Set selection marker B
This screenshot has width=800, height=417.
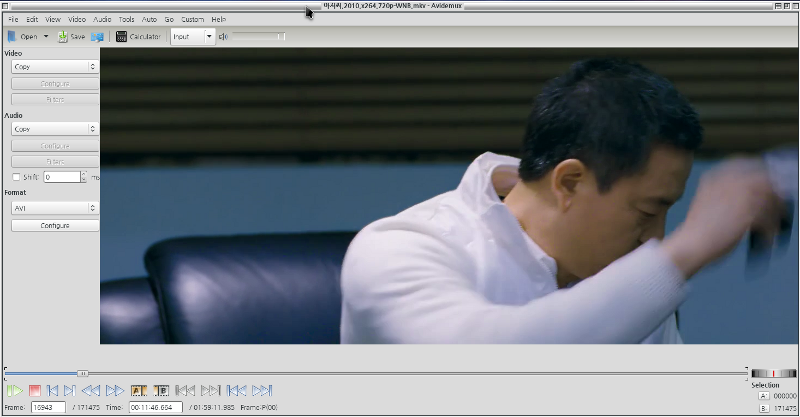(161, 390)
